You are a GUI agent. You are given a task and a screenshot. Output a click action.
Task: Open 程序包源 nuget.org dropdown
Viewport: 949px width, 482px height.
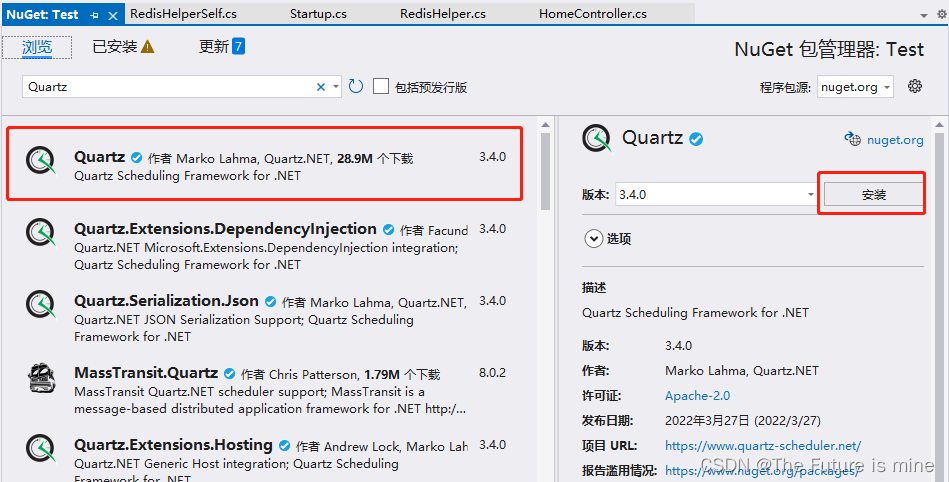tap(855, 87)
